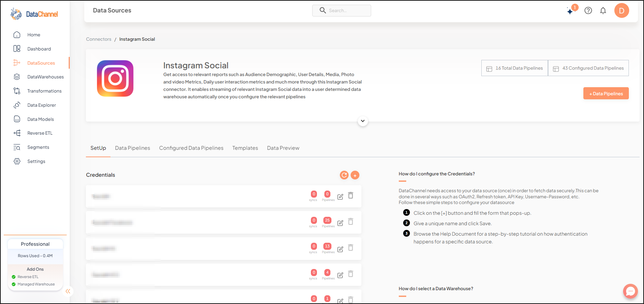Click the + Data Pipelines button

point(606,94)
